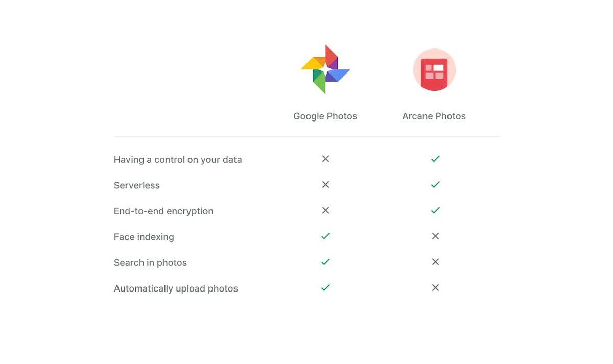
Task: Click Arcane Photos checkmark for data control
Action: pos(435,159)
